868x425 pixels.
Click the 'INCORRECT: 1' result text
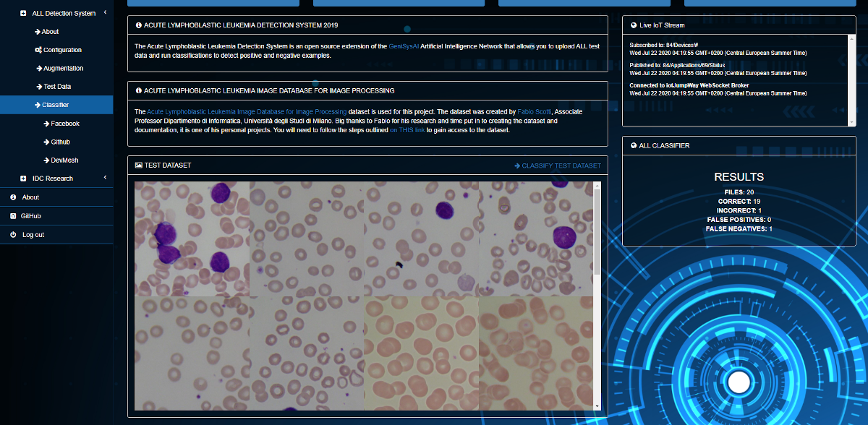coord(739,210)
